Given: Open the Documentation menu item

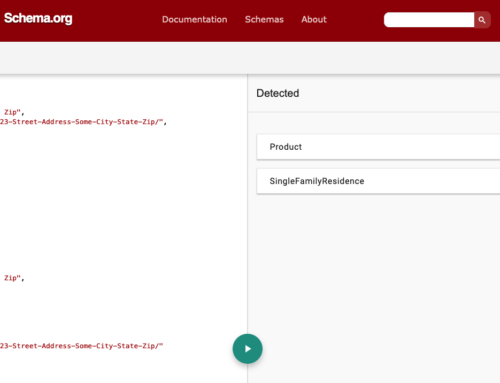Looking at the screenshot, I should click(x=195, y=20).
